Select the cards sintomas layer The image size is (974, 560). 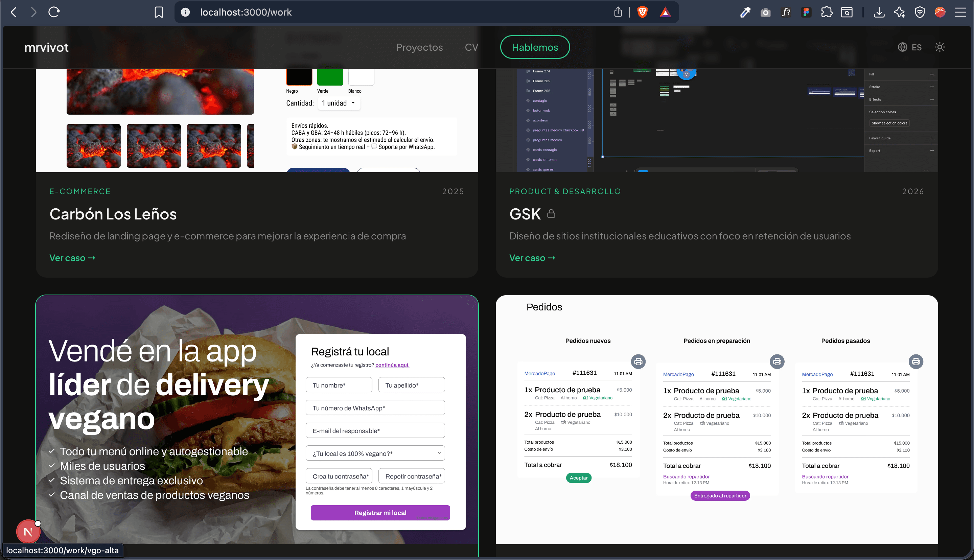coord(545,160)
